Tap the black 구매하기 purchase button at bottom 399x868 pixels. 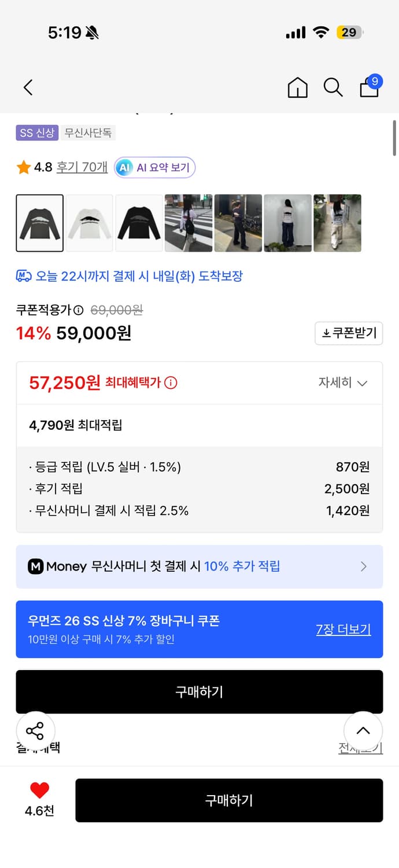point(229,800)
